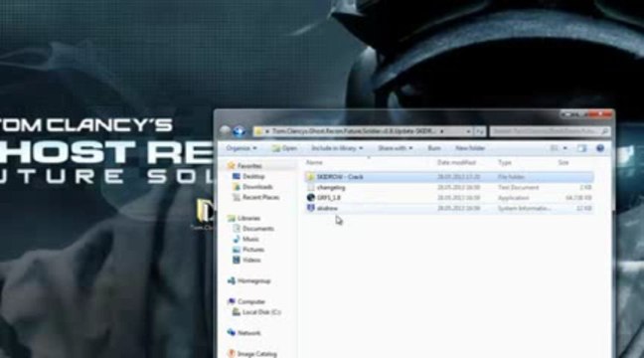Viewport: 644px width, 358px height.
Task: Click the Image Catalog icon in sidebar
Action: [x=232, y=353]
